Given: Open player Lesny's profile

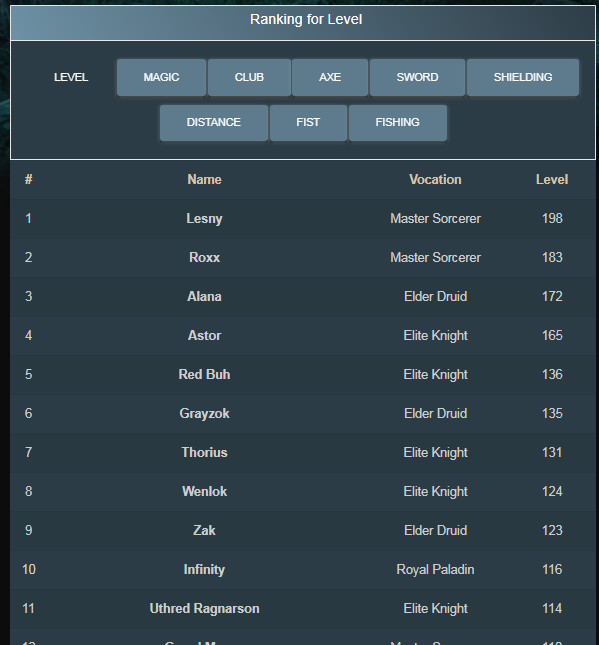Looking at the screenshot, I should pyautogui.click(x=204, y=218).
